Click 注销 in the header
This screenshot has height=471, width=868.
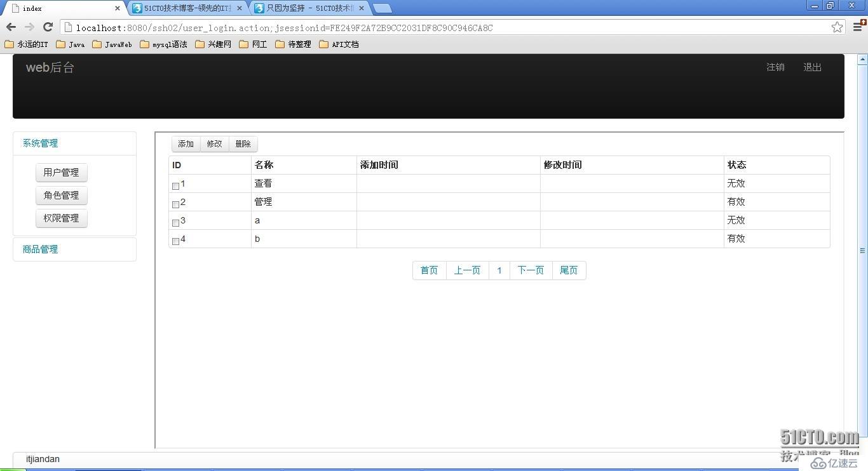(775, 67)
